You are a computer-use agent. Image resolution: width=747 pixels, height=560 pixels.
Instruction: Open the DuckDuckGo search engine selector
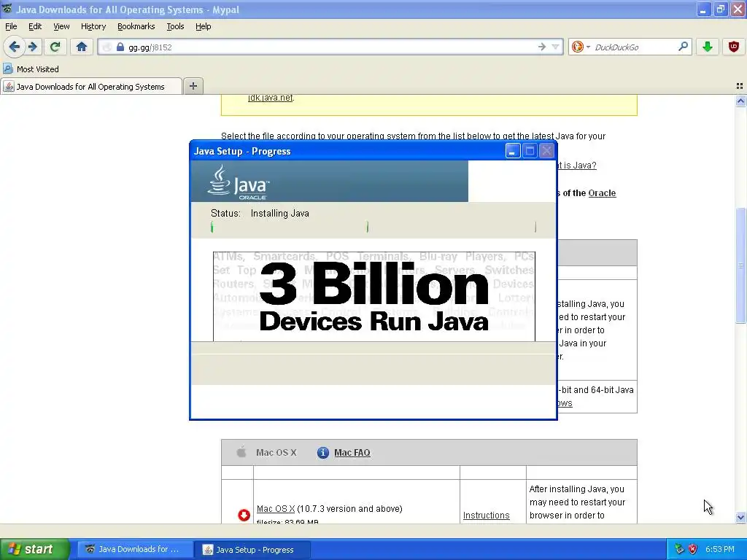click(581, 47)
